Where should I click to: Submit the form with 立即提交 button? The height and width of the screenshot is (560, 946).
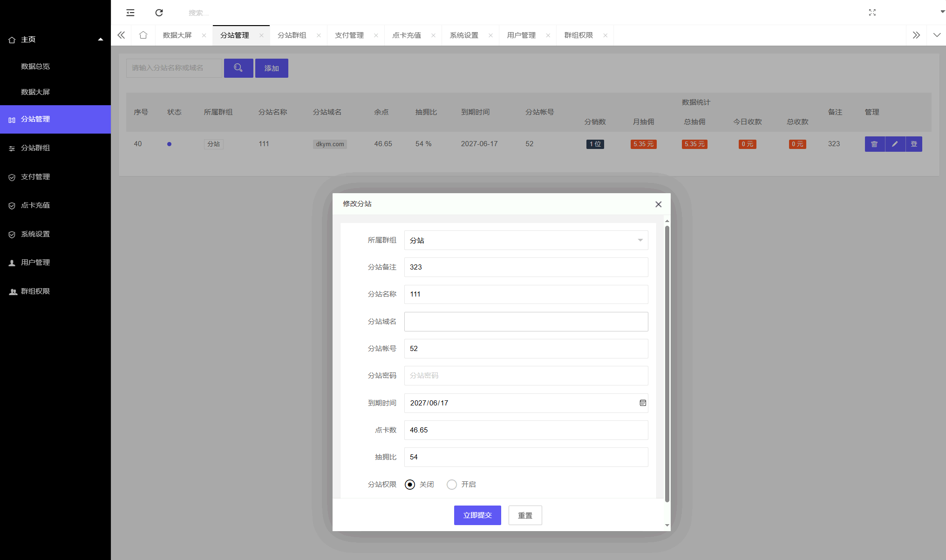[x=477, y=515]
